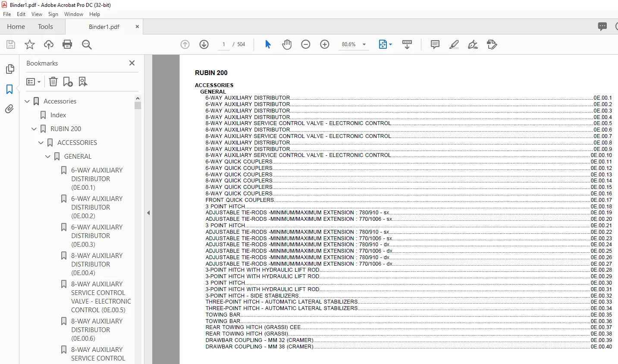Open the Stamp tool

(492, 44)
